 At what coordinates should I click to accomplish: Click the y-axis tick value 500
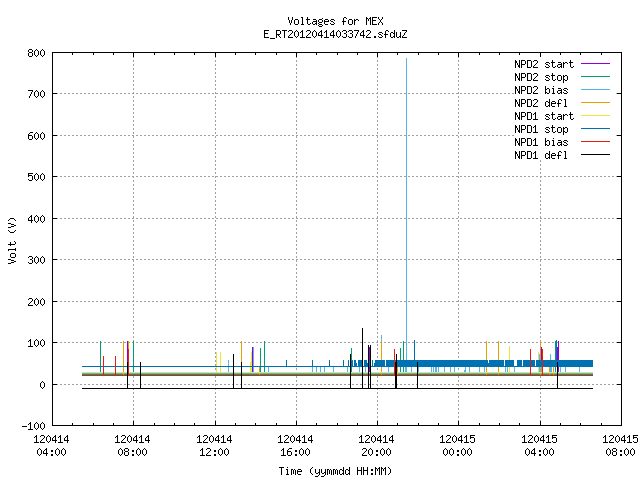click(x=36, y=177)
